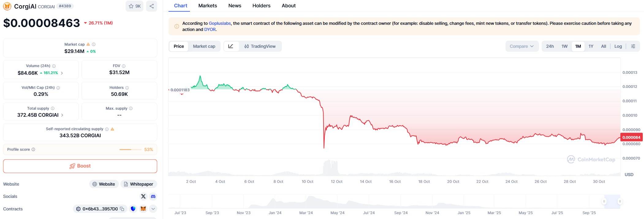Image resolution: width=644 pixels, height=219 pixels.
Task: Show Holders info icon
Action: pyautogui.click(x=127, y=88)
